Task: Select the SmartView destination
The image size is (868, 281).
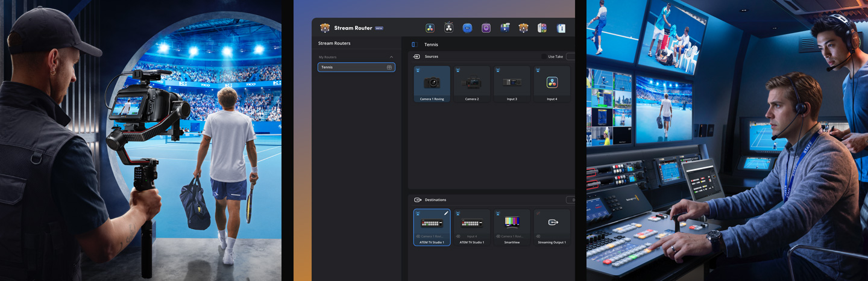Action: 512,227
